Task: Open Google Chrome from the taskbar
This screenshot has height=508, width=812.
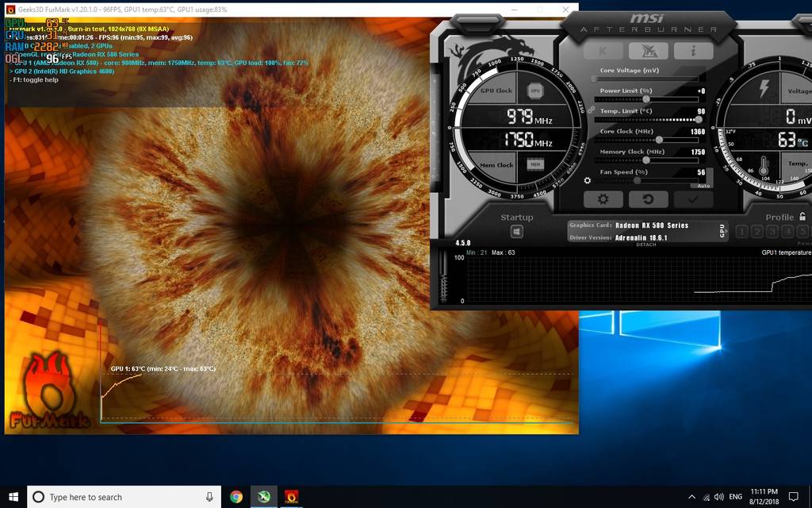Action: (236, 497)
